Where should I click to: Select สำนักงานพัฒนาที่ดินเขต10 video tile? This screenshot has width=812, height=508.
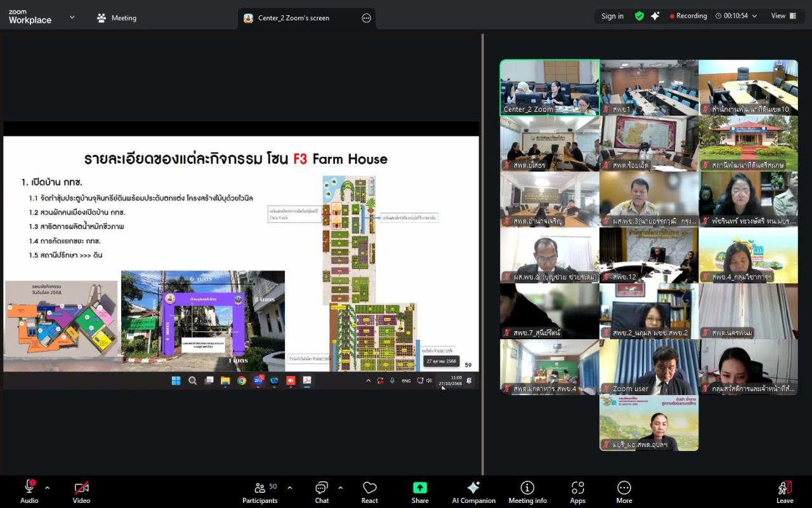coord(749,88)
